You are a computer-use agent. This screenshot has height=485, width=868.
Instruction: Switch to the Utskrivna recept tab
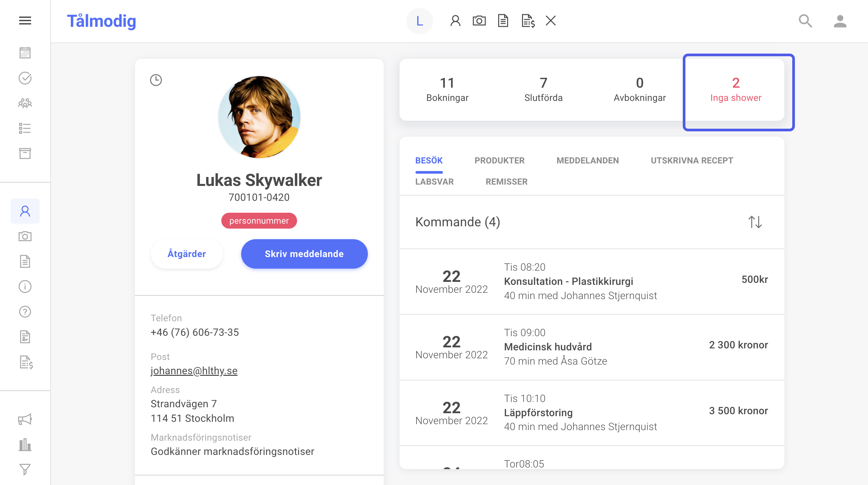coord(692,161)
